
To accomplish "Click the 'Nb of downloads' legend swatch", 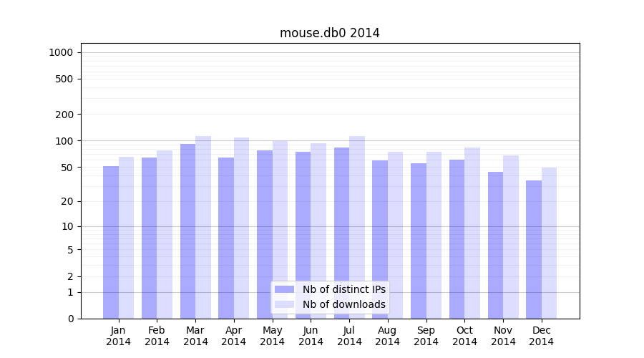I will pos(284,304).
